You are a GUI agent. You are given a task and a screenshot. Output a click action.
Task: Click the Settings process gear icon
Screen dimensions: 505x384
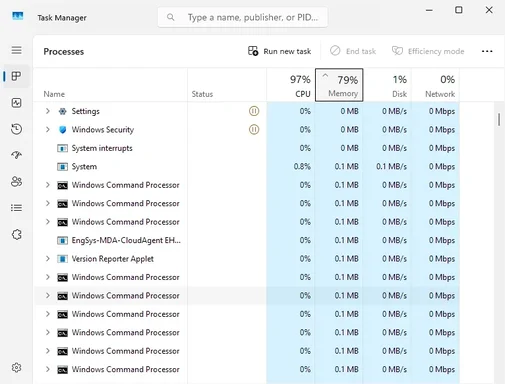coord(62,111)
